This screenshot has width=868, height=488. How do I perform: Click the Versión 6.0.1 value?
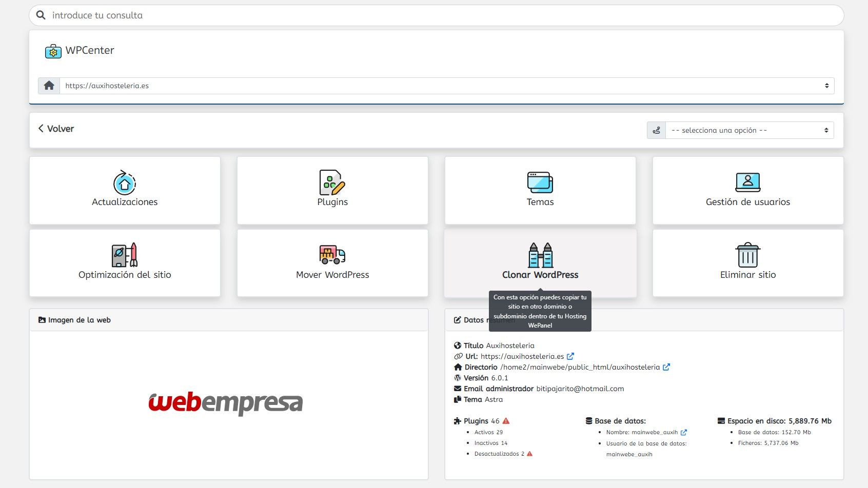click(x=500, y=378)
